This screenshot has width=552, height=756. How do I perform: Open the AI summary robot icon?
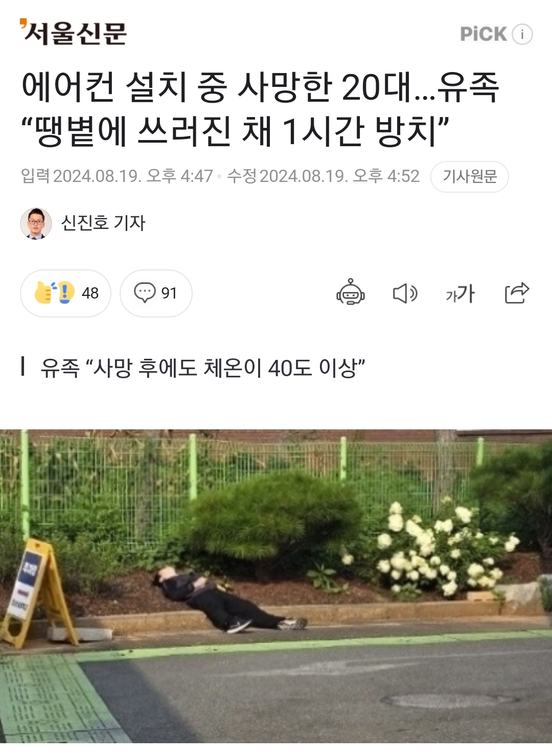[x=351, y=292]
